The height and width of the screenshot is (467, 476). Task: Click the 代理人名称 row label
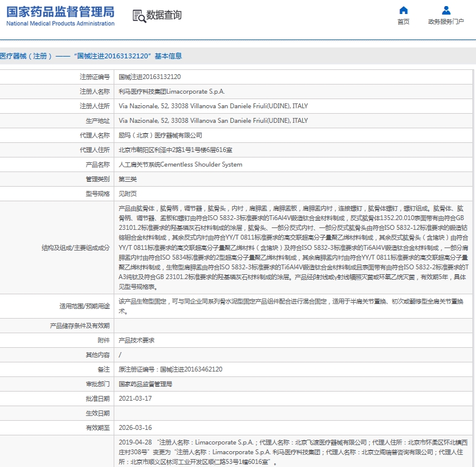pos(95,135)
